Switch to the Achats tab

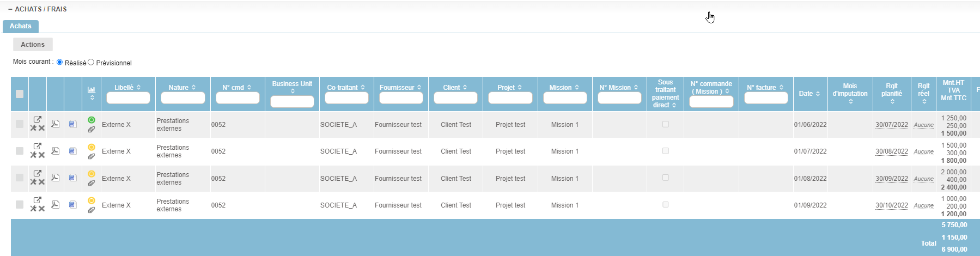coord(20,26)
